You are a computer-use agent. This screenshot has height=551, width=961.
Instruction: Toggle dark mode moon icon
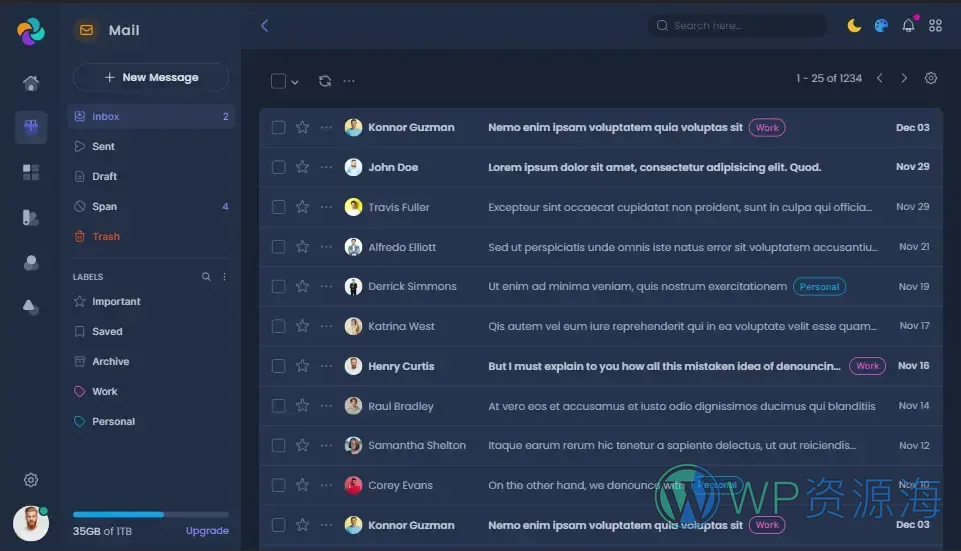pyautogui.click(x=854, y=26)
